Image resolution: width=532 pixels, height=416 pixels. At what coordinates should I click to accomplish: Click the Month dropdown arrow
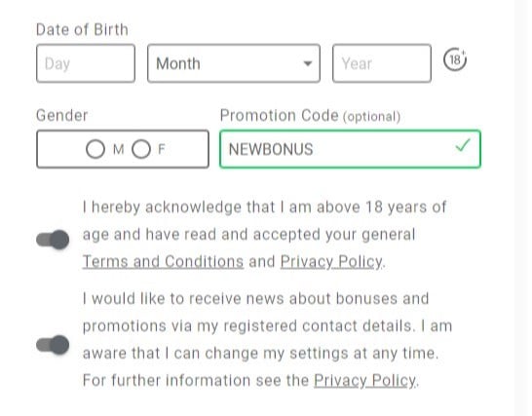[x=308, y=63]
